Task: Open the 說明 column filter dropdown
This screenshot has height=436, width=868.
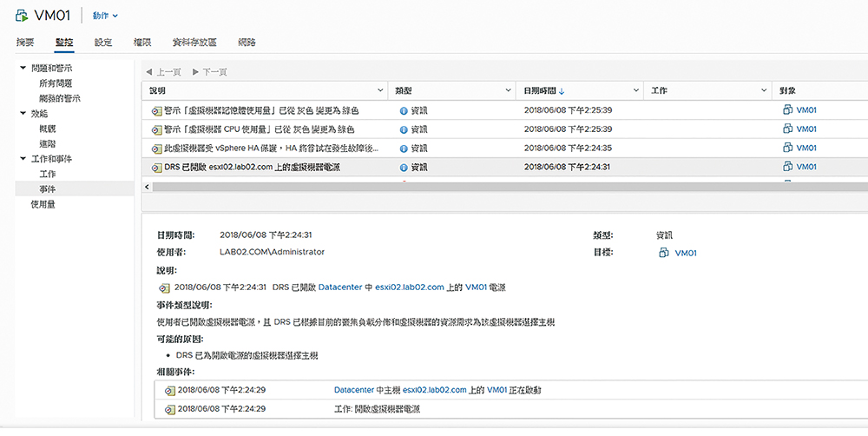Action: (380, 90)
